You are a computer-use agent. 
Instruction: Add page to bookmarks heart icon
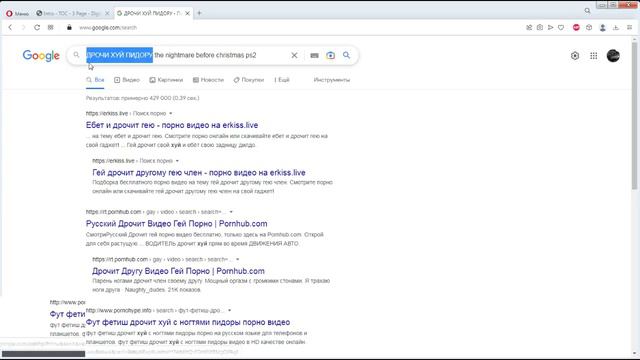(561, 27)
